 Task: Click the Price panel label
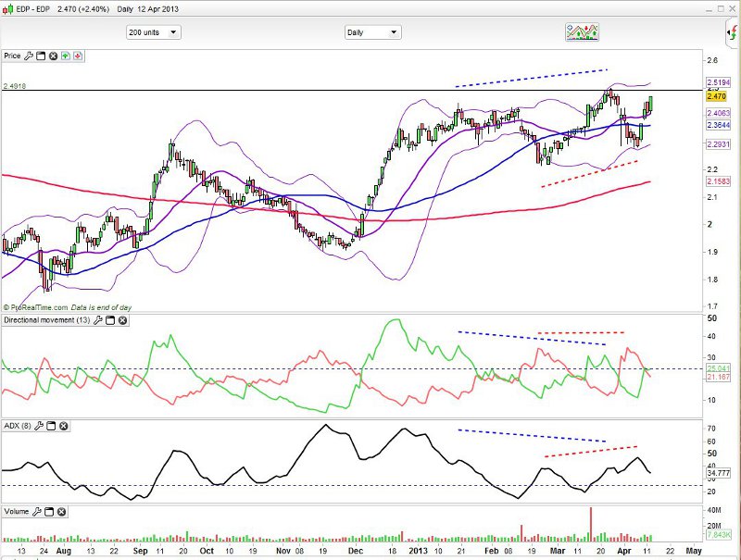(12, 56)
